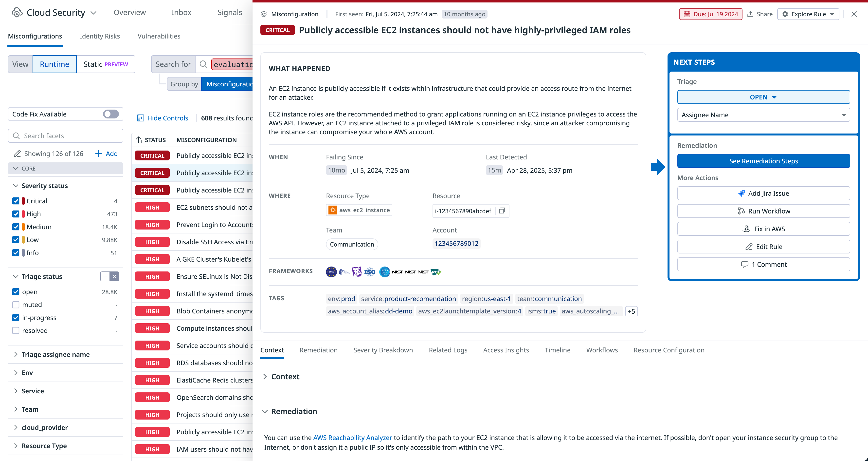The width and height of the screenshot is (868, 461).
Task: Clear the Triage status filter
Action: coord(115,277)
